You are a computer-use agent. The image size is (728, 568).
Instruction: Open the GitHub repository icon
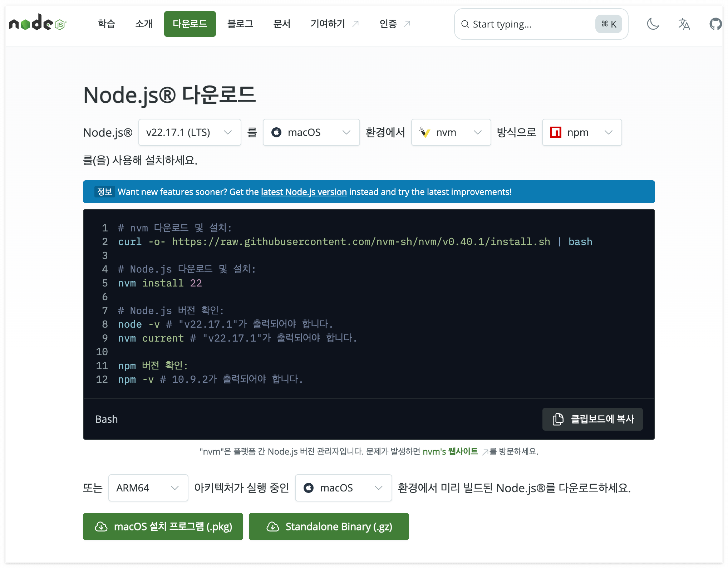click(715, 24)
